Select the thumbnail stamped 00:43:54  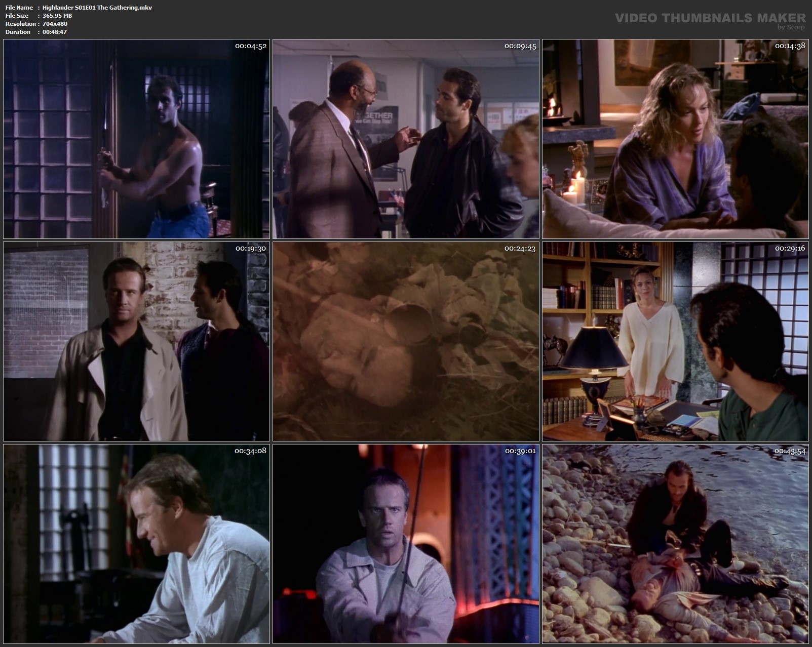pyautogui.click(x=675, y=544)
